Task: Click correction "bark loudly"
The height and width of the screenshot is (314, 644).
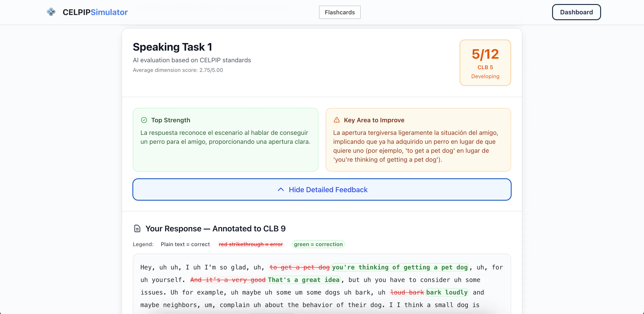Action: [x=447, y=292]
